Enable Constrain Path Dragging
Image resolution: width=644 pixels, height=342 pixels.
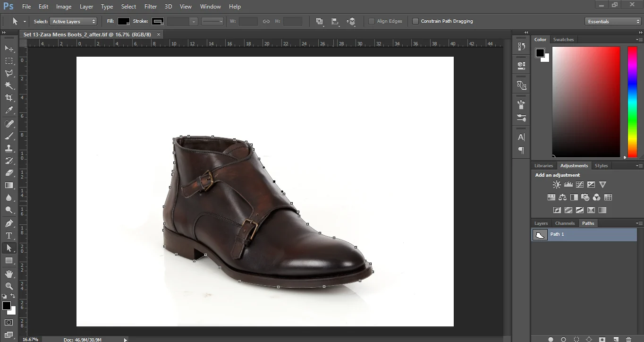click(415, 21)
